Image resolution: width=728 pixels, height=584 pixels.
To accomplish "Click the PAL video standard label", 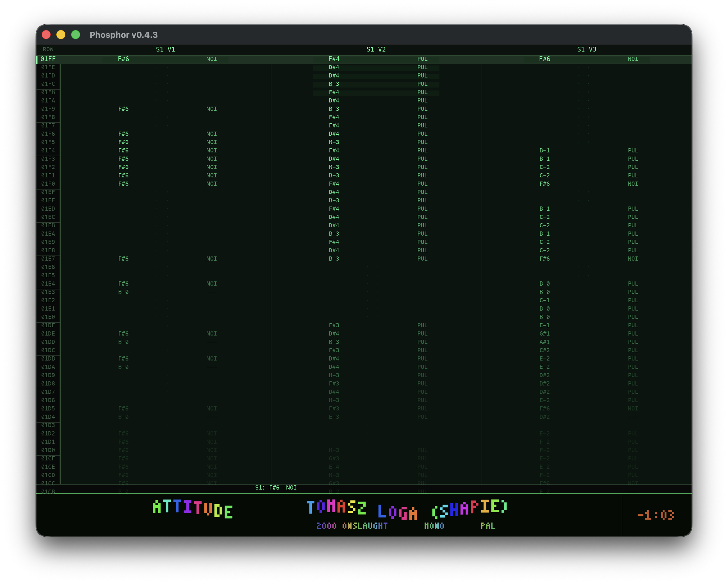I will [x=488, y=526].
